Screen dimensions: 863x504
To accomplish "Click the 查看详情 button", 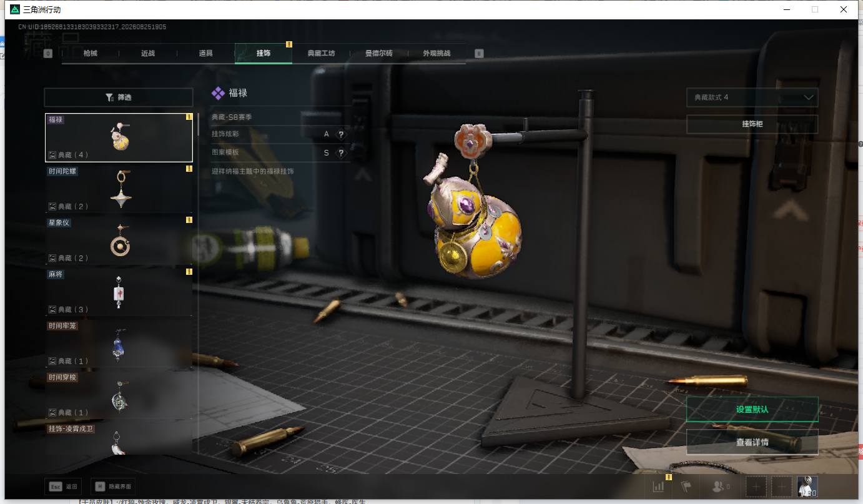I will [x=752, y=442].
